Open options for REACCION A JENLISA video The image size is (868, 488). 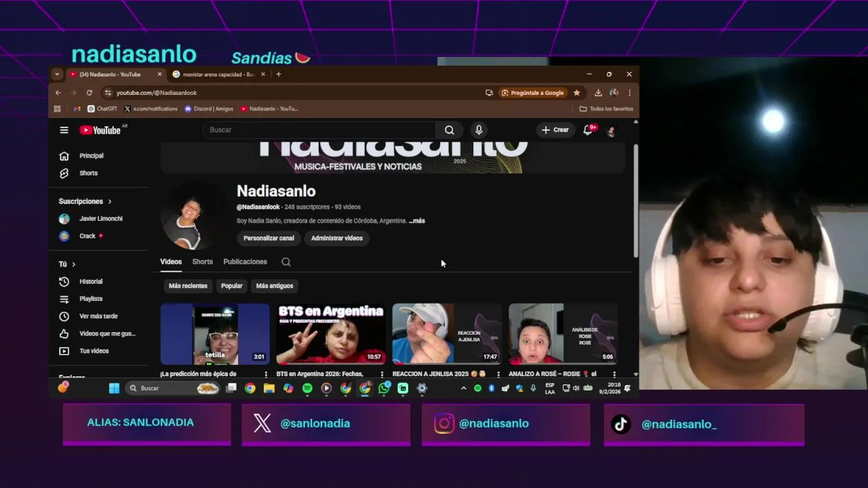498,374
